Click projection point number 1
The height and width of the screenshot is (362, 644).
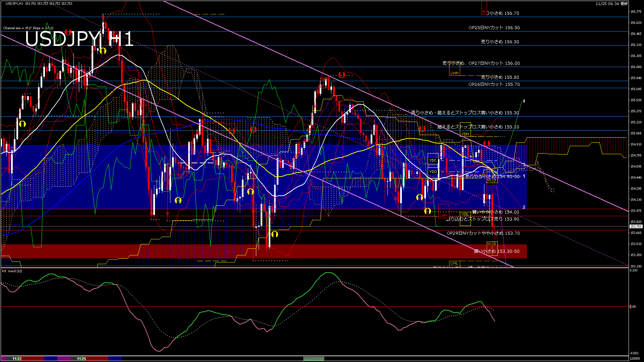[524, 176]
